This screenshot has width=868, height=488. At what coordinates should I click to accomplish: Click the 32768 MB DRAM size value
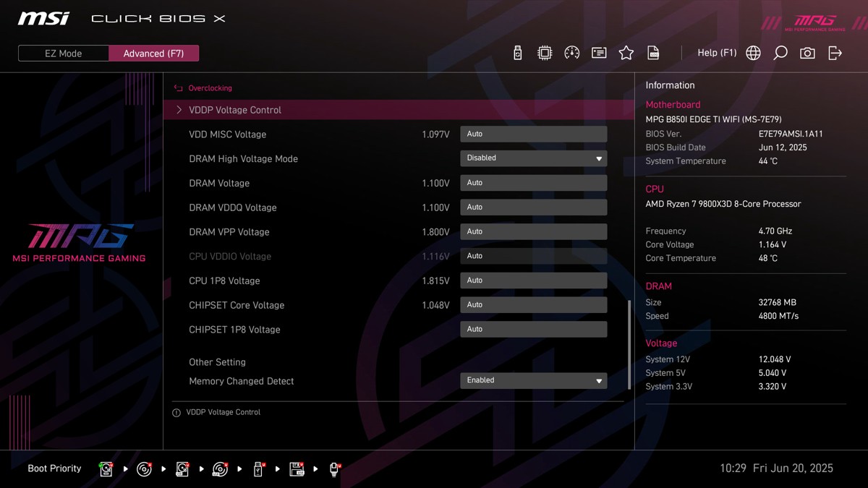[777, 303]
